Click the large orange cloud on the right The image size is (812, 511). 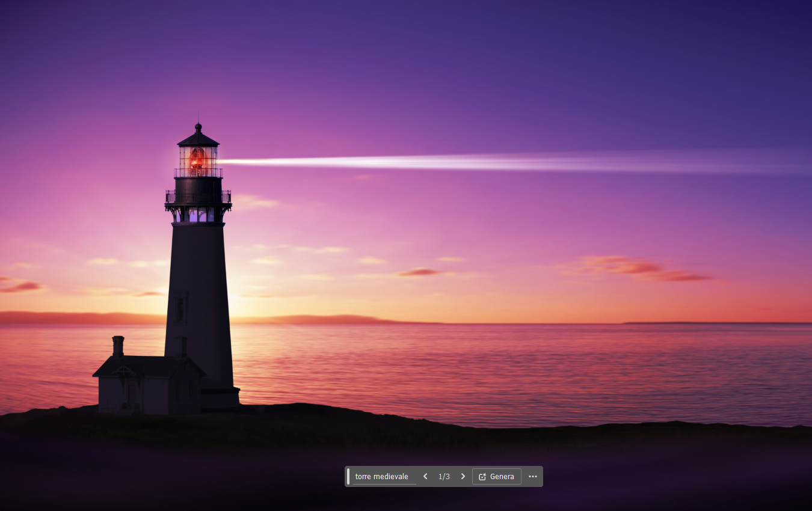pos(638,268)
